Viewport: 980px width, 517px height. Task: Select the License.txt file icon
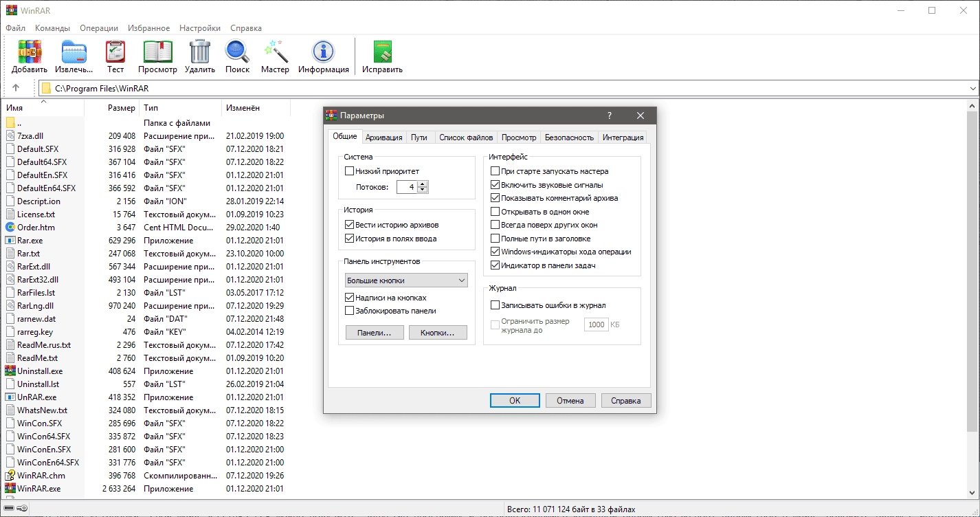point(10,214)
